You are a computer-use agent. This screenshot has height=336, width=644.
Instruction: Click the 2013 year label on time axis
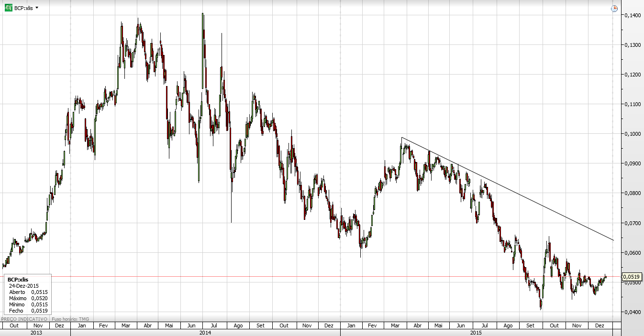(x=36, y=332)
